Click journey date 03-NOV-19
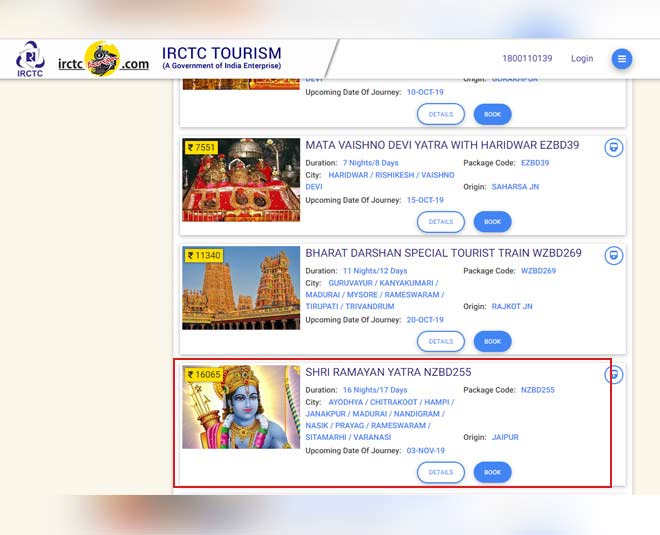This screenshot has height=535, width=660. coord(426,450)
